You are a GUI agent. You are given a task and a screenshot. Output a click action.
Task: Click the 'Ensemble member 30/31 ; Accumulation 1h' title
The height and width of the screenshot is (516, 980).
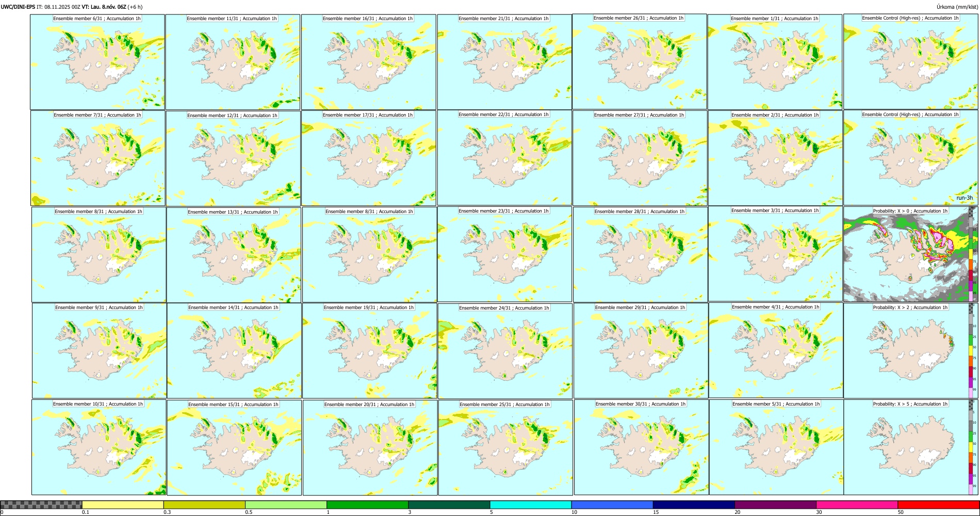(x=641, y=404)
